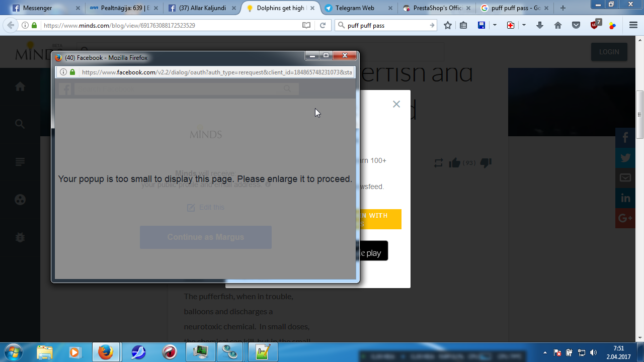Open the network icon in the system tray
Viewport: 644px width, 362px height.
pos(582,352)
